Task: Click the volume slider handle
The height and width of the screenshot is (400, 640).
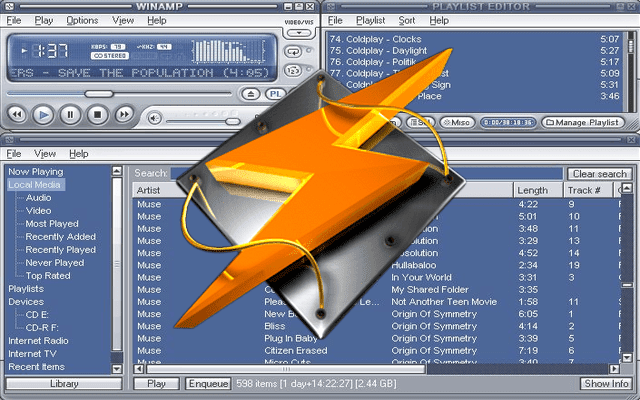Action: tap(233, 122)
